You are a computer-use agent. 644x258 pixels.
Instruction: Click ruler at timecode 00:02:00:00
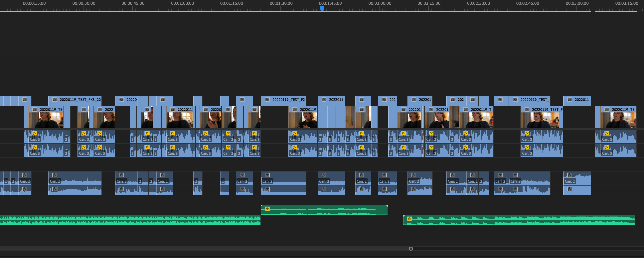pyautogui.click(x=380, y=3)
